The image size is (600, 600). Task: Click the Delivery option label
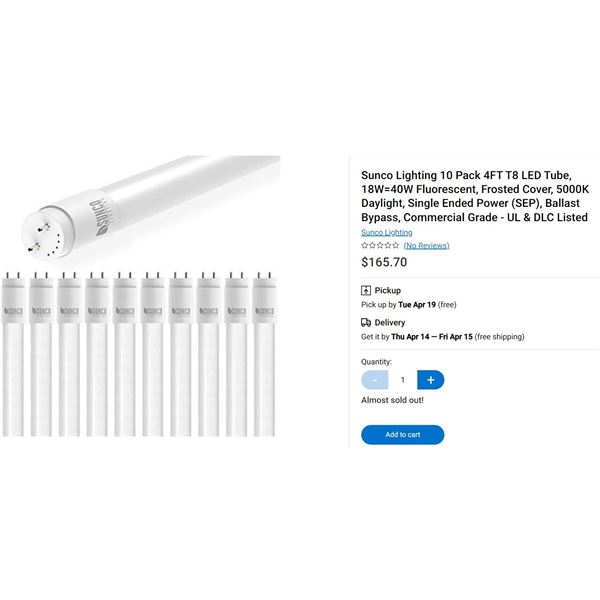point(390,323)
